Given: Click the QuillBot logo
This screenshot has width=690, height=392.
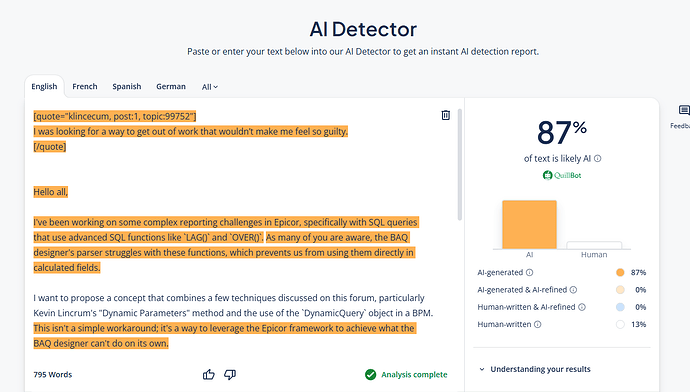Looking at the screenshot, I should coord(562,175).
